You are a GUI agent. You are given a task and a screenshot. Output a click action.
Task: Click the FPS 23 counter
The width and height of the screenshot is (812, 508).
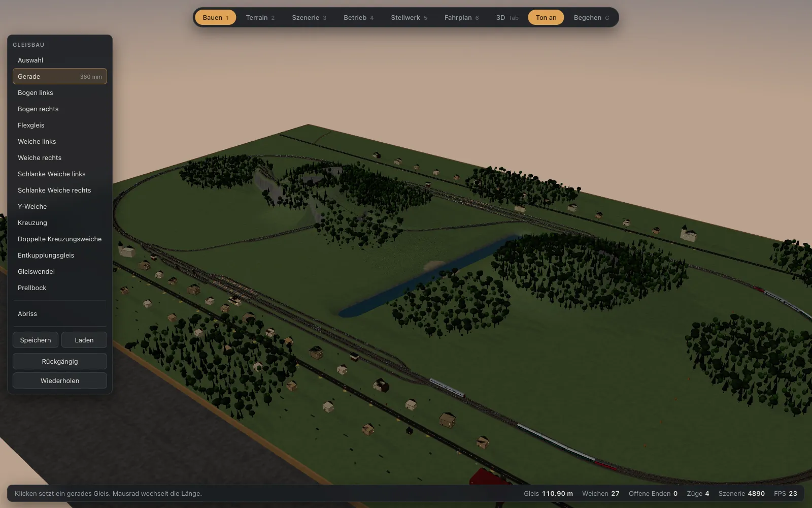(786, 493)
